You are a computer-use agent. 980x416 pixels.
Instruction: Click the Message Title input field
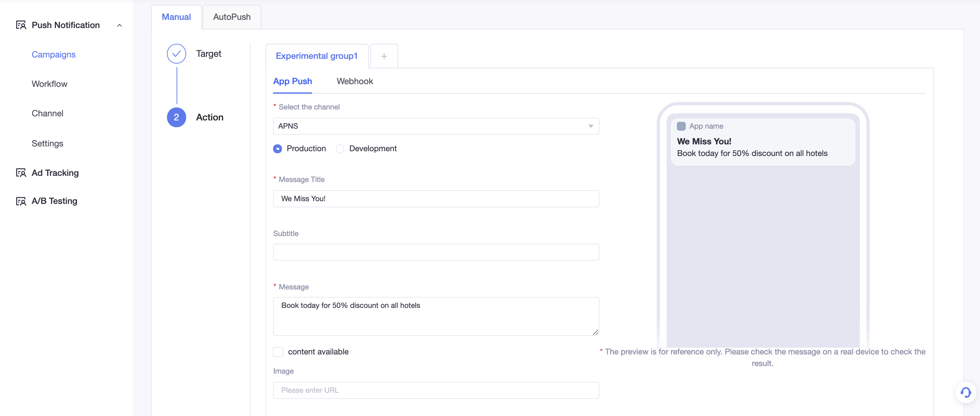(x=436, y=199)
